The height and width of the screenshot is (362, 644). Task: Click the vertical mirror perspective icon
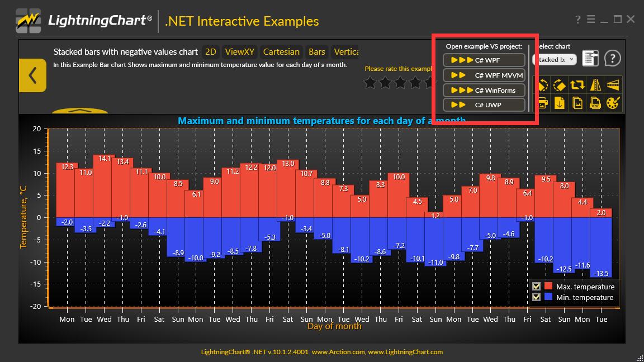595,85
